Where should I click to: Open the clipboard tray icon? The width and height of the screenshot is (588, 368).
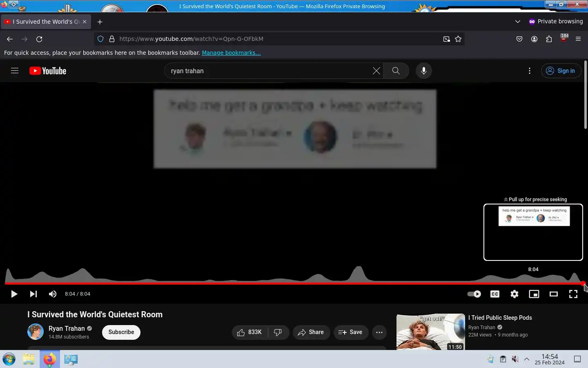tap(503, 359)
